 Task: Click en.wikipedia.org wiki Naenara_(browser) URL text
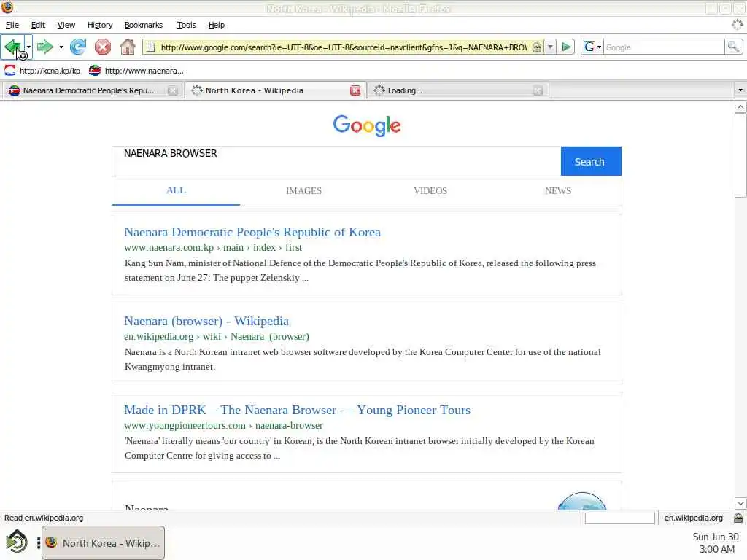pos(216,336)
